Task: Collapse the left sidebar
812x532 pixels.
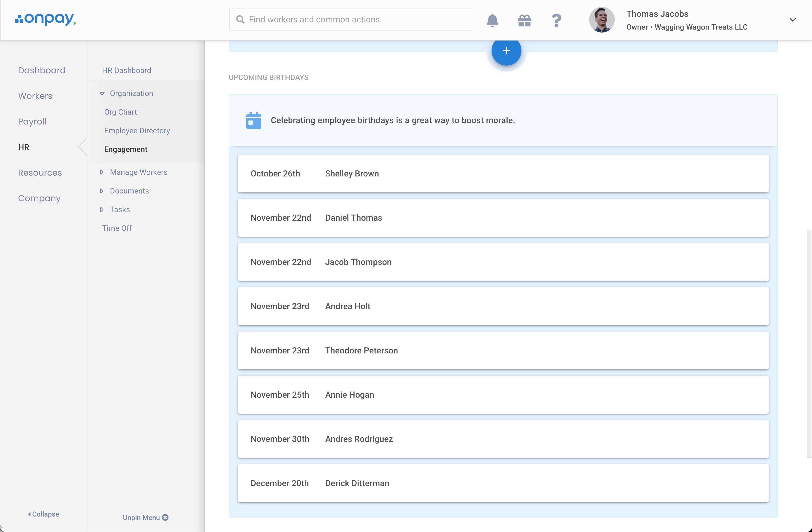Action: [x=43, y=514]
